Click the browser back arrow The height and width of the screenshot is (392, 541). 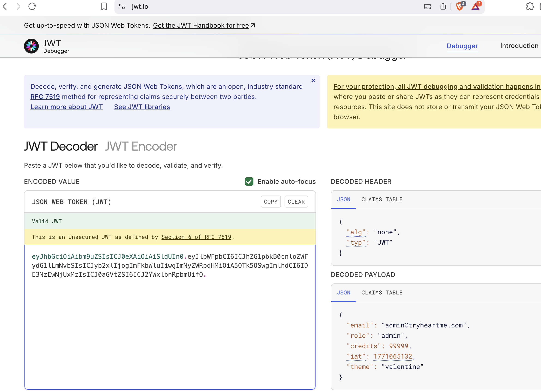(x=5, y=6)
